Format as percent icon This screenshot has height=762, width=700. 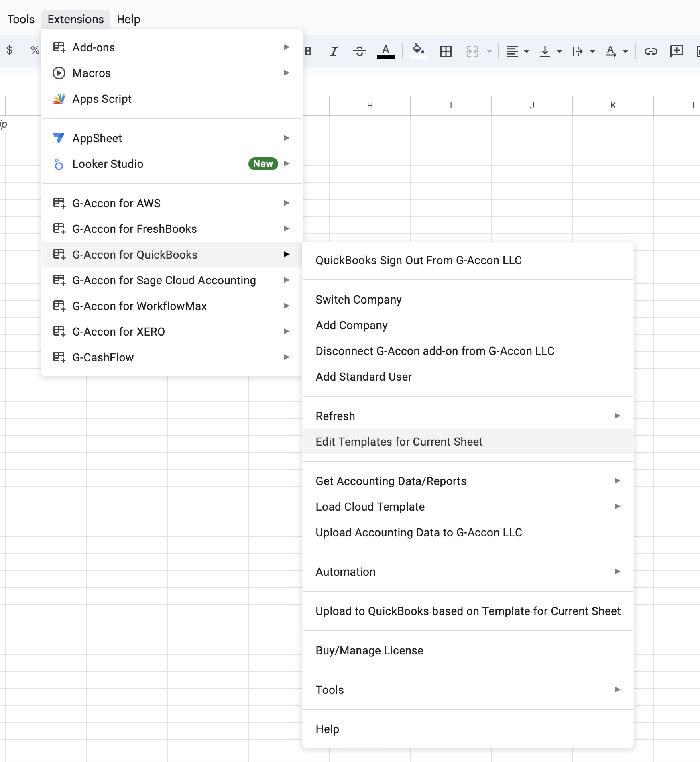tap(35, 50)
